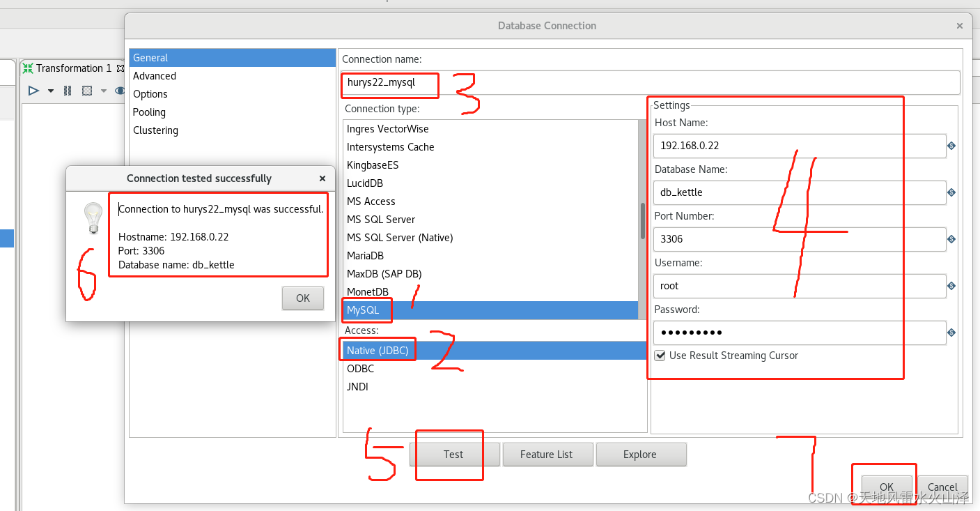Dismiss success popup with OK button
The width and height of the screenshot is (980, 511).
pos(303,298)
